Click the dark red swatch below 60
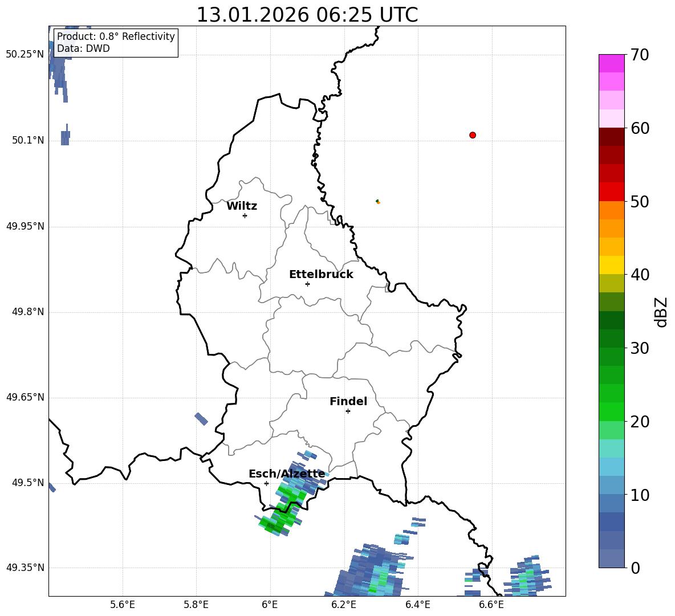Image resolution: width=675 pixels, height=616 pixels. [611, 137]
